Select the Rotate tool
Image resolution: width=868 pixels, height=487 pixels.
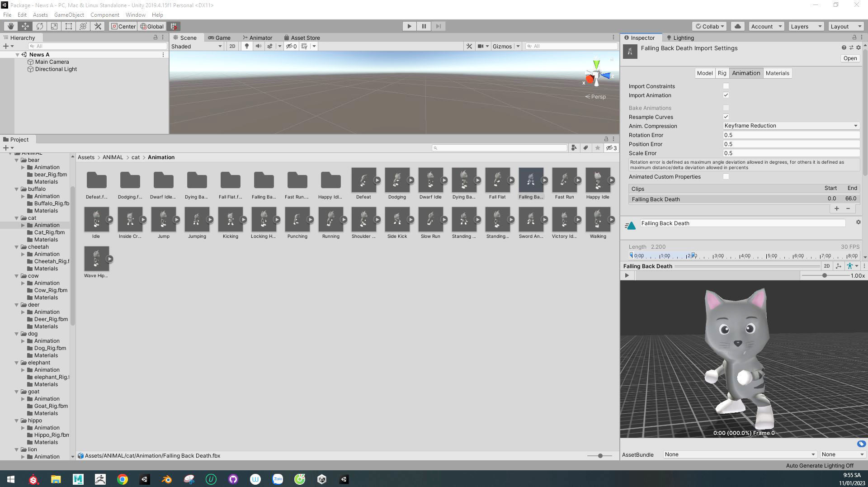pos(40,26)
